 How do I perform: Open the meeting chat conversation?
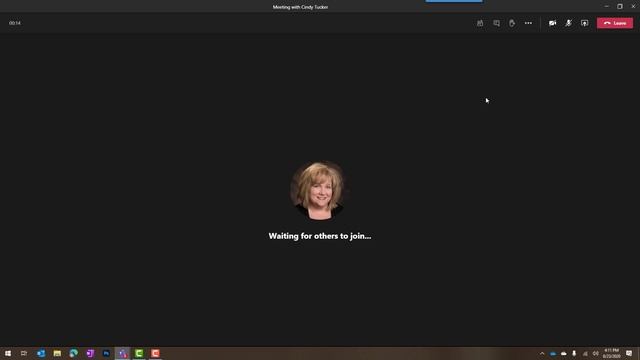(496, 23)
